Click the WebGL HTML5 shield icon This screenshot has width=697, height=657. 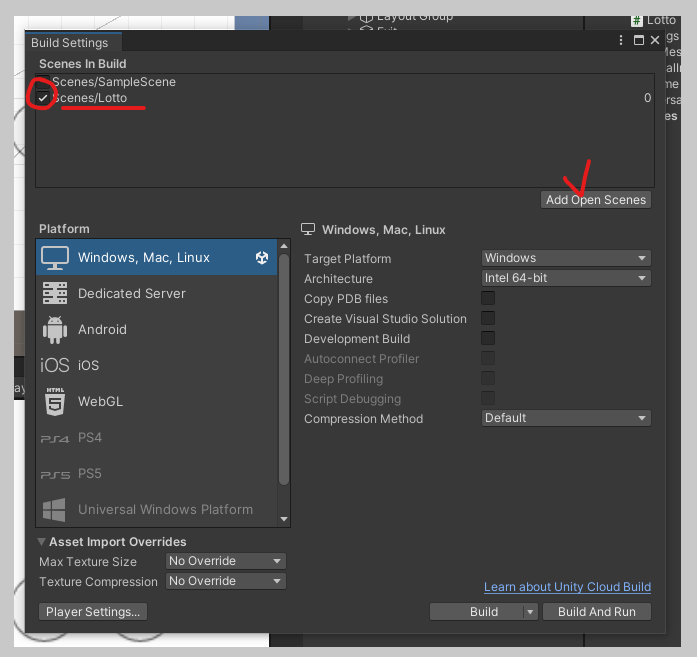click(x=55, y=401)
